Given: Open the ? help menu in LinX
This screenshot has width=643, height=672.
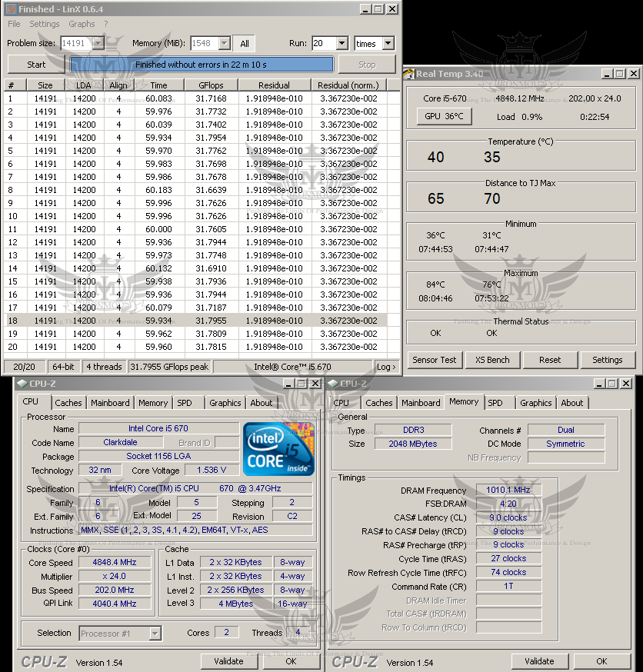Looking at the screenshot, I should [106, 24].
